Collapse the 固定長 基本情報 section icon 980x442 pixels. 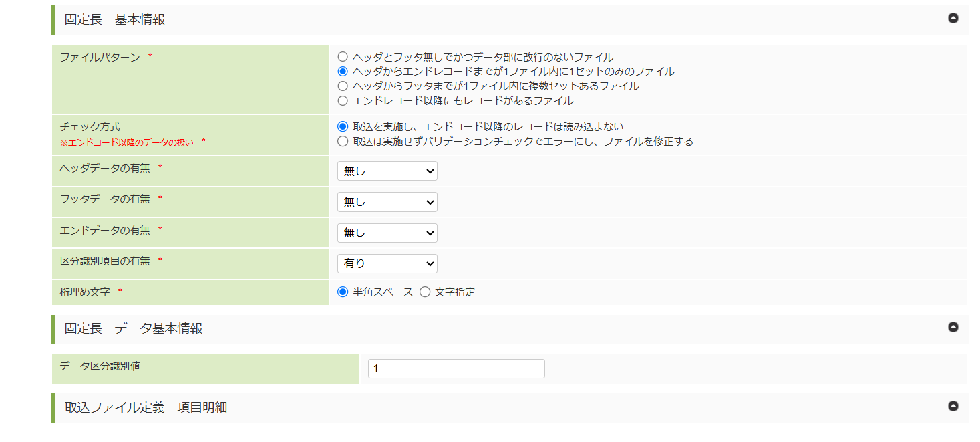point(953,18)
